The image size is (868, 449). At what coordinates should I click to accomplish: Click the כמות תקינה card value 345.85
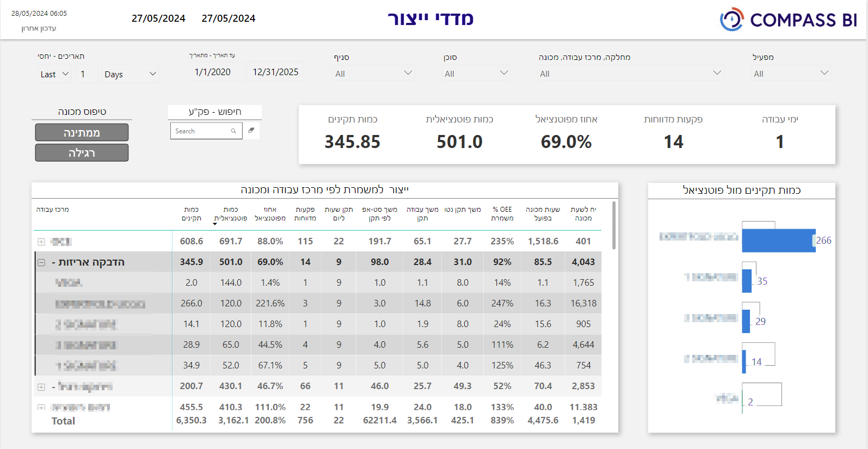tap(353, 142)
